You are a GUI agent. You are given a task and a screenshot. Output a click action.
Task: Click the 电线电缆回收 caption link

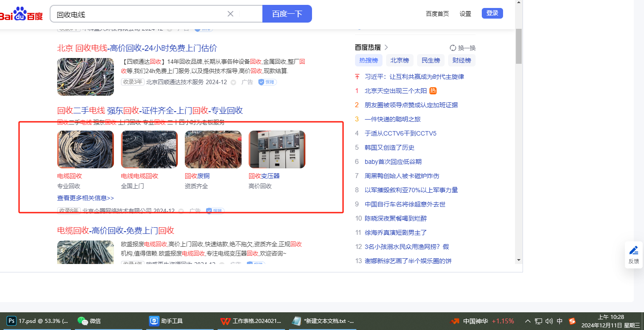(140, 176)
